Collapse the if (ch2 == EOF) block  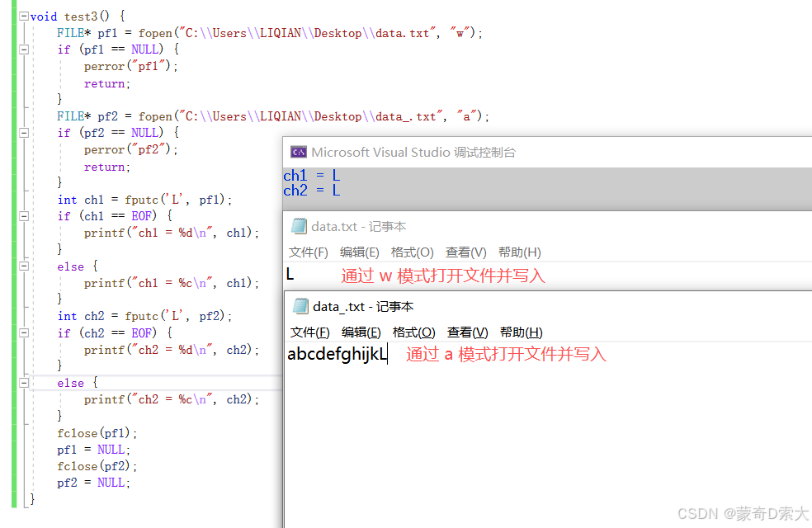[24, 332]
